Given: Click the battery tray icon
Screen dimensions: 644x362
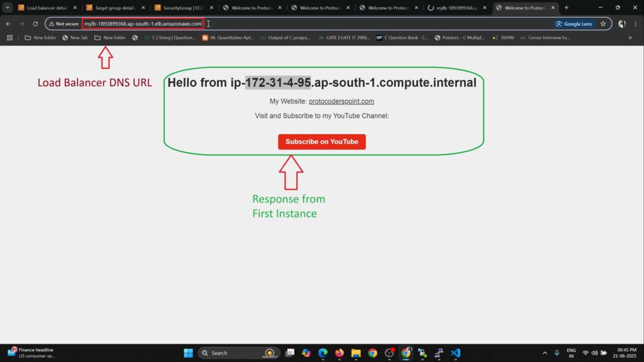Looking at the screenshot, I should [x=603, y=353].
